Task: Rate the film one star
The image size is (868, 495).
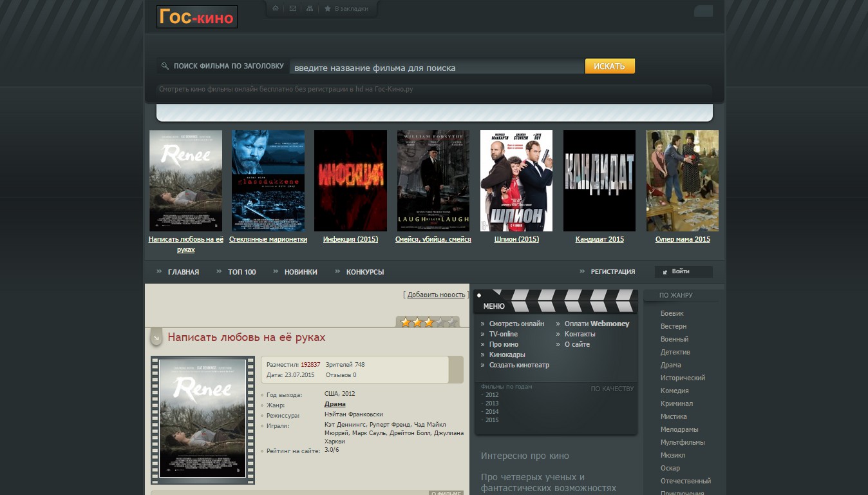Action: [x=406, y=322]
